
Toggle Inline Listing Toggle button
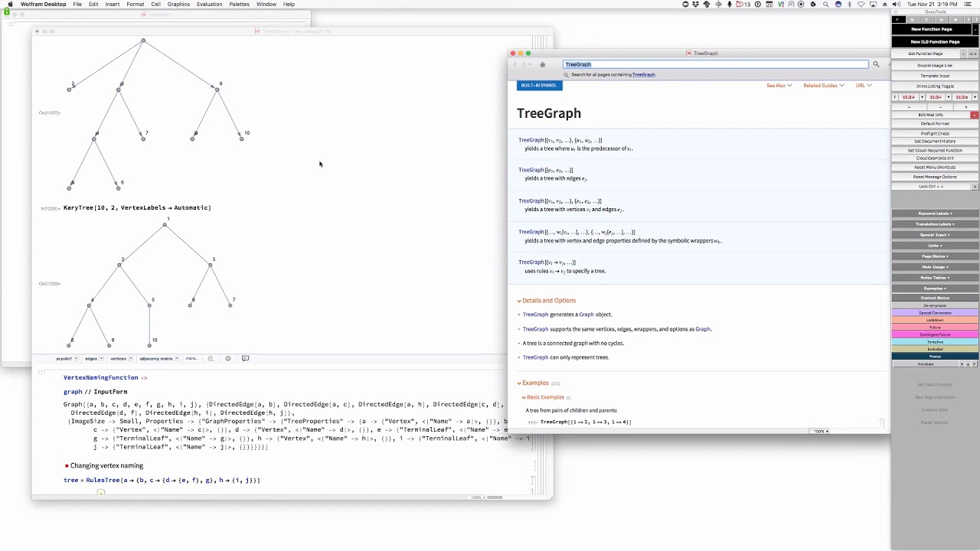coord(935,86)
